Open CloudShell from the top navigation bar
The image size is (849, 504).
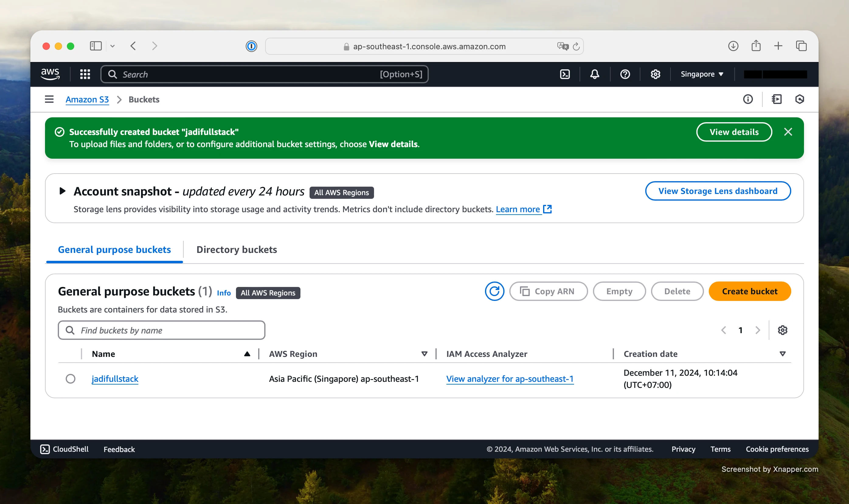[x=565, y=74]
